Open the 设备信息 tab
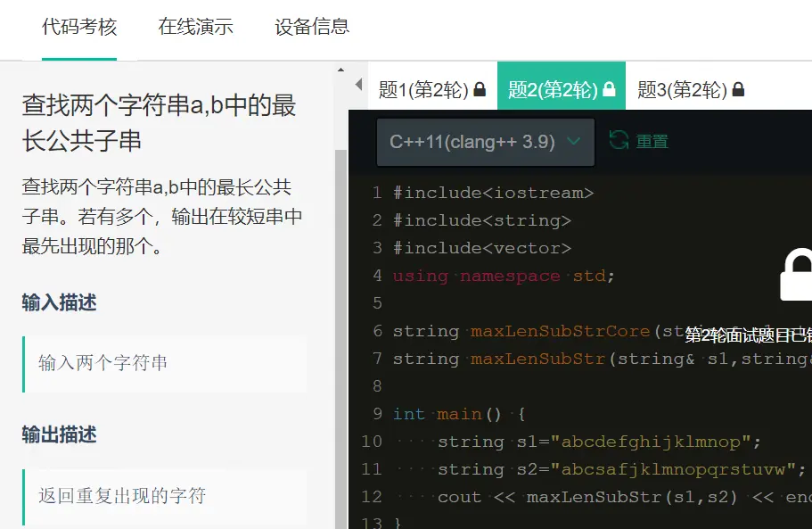Image resolution: width=812 pixels, height=529 pixels. click(x=312, y=27)
